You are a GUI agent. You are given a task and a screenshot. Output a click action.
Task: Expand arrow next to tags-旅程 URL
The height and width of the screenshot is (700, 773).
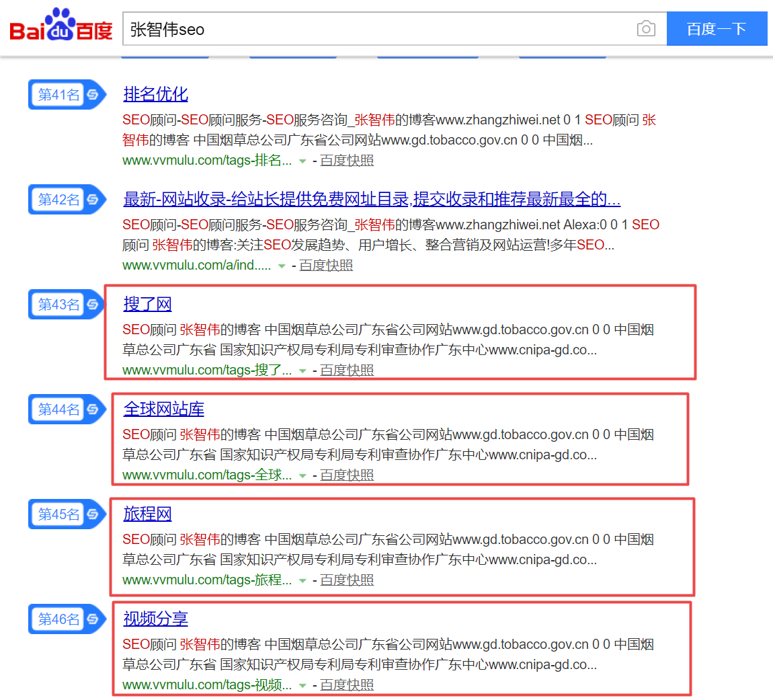point(302,581)
